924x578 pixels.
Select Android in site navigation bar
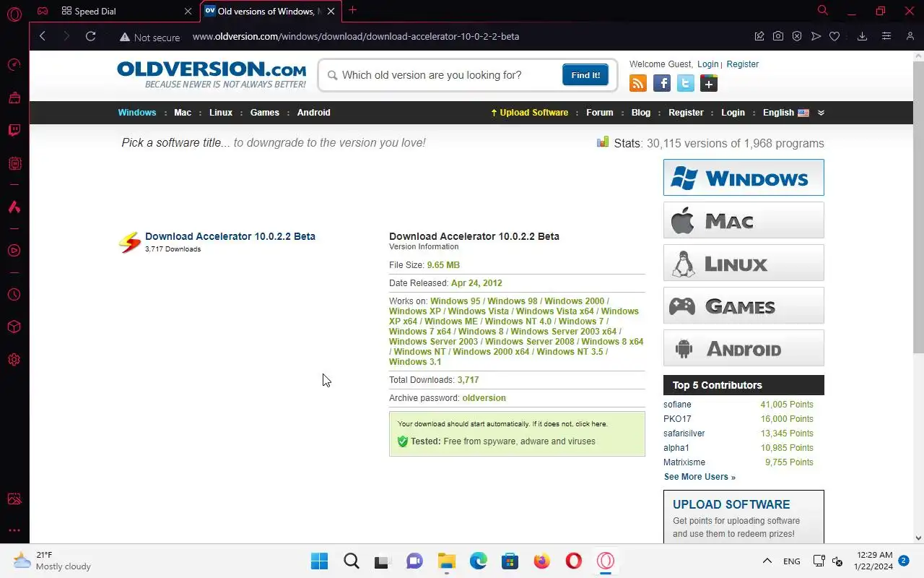pos(314,113)
